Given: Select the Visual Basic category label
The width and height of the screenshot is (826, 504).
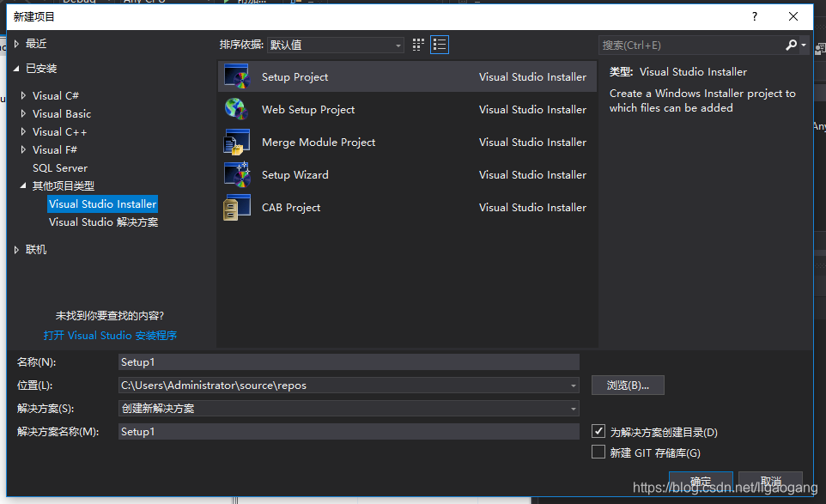Looking at the screenshot, I should click(62, 113).
